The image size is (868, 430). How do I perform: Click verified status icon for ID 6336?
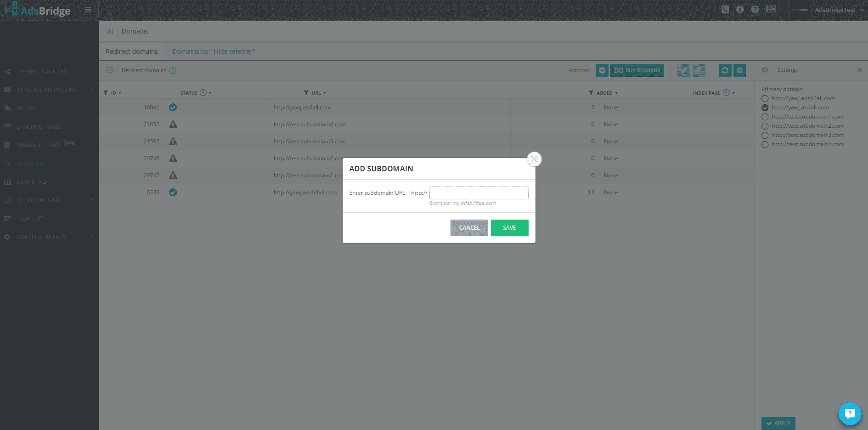(x=173, y=192)
